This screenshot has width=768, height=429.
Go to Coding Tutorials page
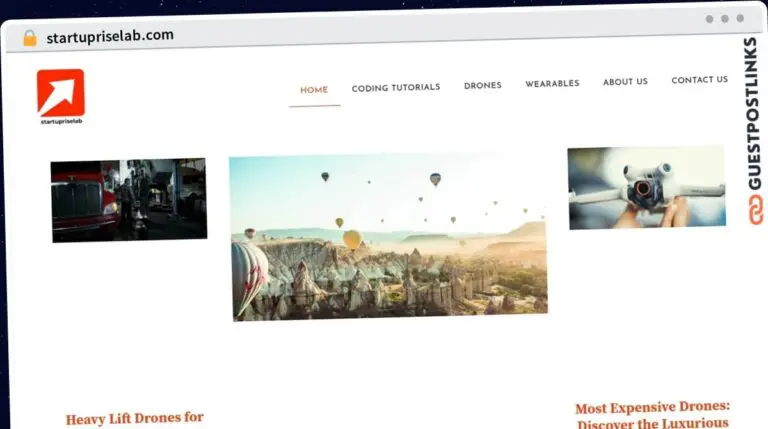pos(396,88)
